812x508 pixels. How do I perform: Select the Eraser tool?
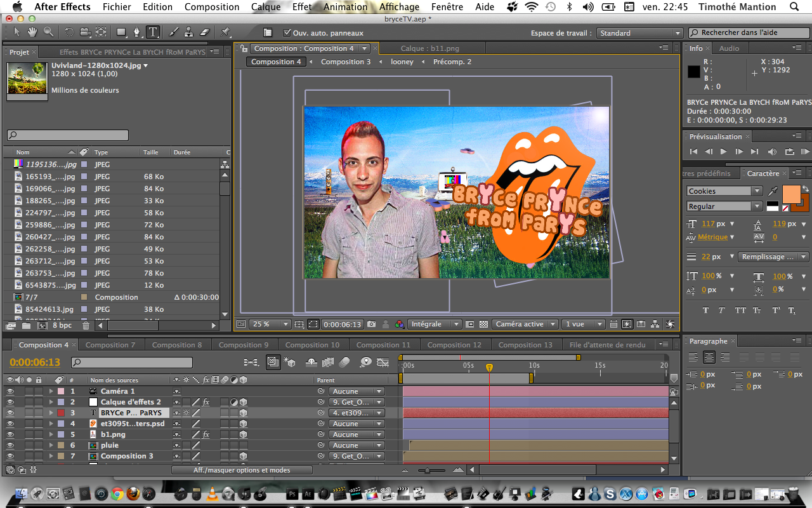point(204,32)
